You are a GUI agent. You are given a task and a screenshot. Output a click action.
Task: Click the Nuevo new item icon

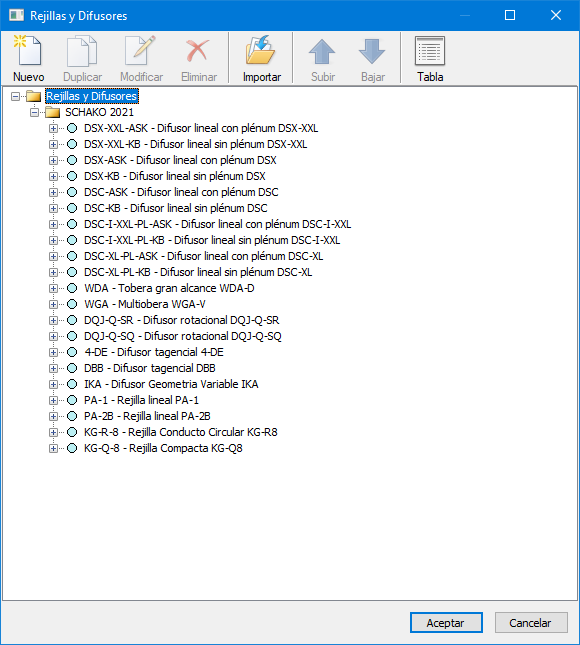(28, 51)
